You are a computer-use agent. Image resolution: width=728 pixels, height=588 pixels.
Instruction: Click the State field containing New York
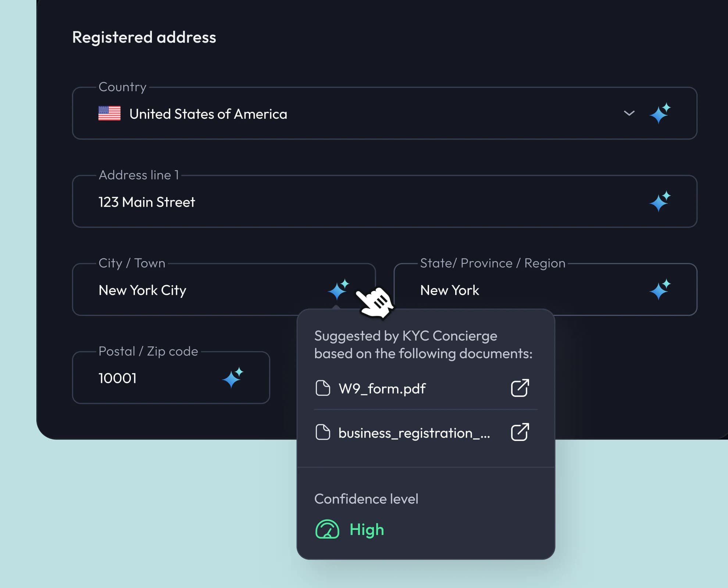[x=546, y=289]
